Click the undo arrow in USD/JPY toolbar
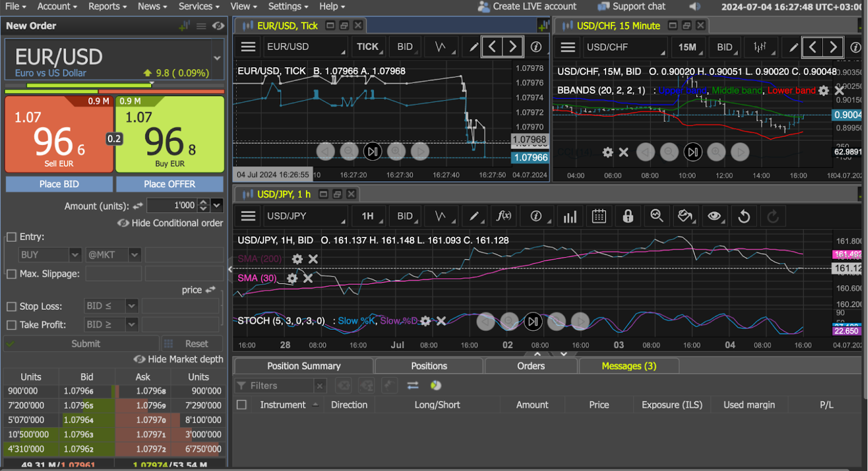 (744, 216)
